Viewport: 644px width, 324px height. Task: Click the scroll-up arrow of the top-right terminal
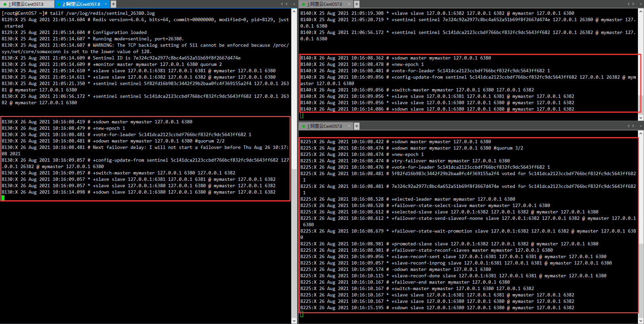[x=641, y=11]
